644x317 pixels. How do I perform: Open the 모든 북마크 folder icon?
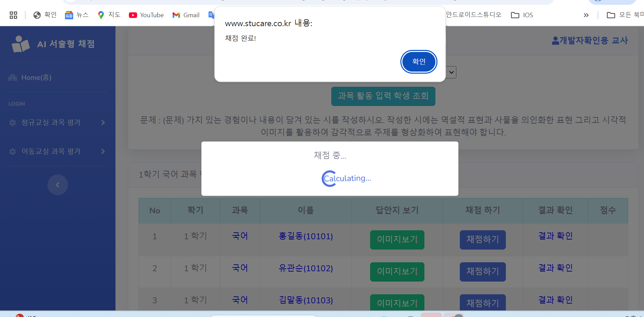point(611,15)
